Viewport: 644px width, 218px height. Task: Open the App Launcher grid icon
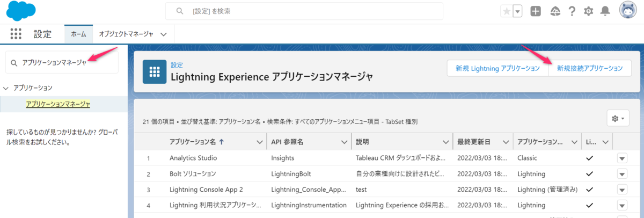pos(16,34)
